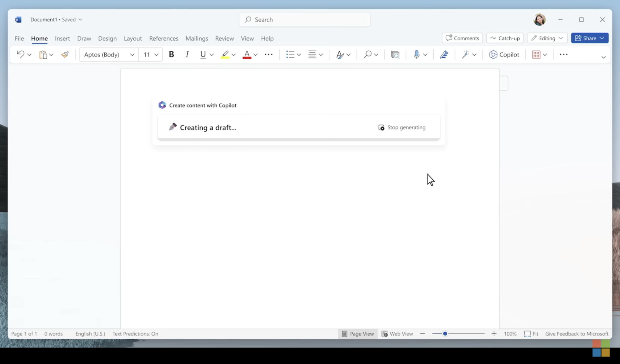Open the Editing mode dropdown
The width and height of the screenshot is (620, 364).
[547, 38]
